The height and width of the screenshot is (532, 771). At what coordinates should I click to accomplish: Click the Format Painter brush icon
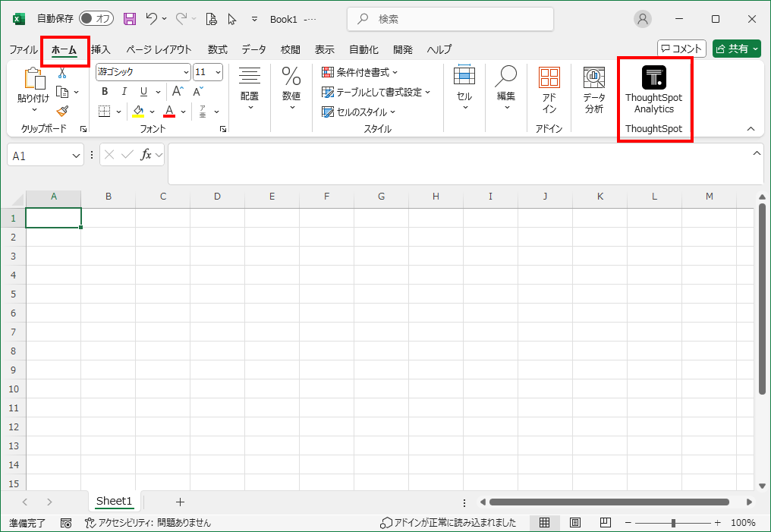[x=62, y=111]
